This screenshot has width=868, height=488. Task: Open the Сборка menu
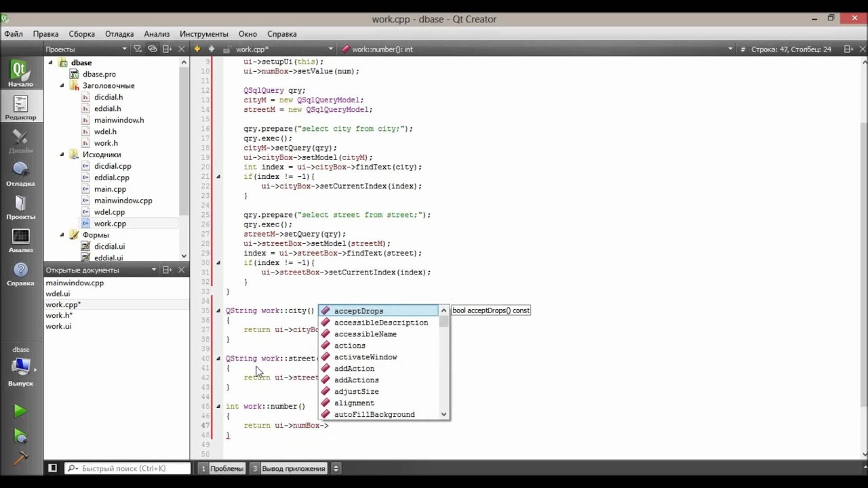(81, 34)
